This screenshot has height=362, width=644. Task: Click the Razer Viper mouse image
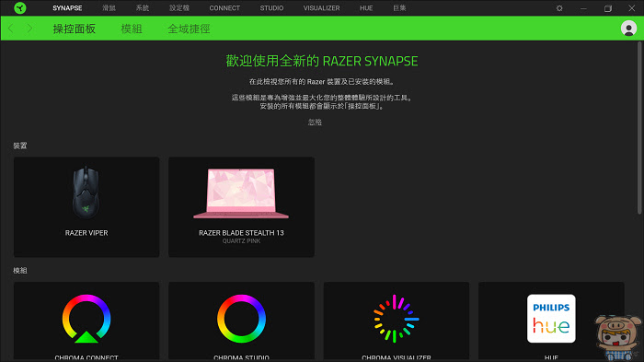(86, 193)
